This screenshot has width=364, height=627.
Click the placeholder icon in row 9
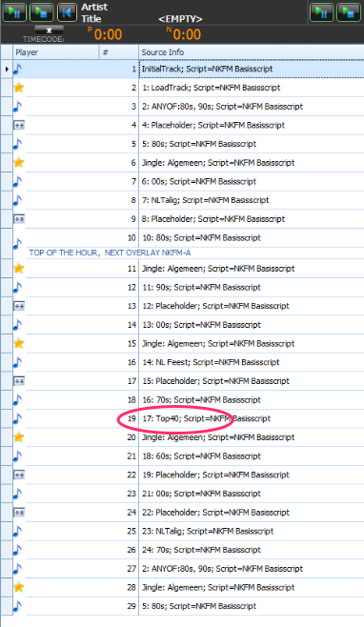pos(19,219)
